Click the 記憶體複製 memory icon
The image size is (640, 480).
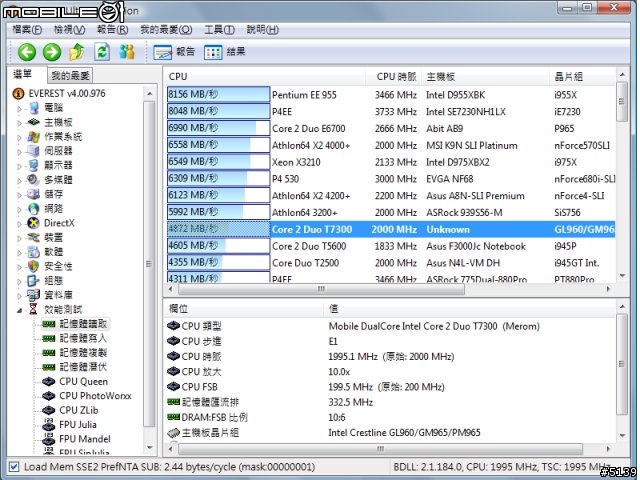(49, 353)
